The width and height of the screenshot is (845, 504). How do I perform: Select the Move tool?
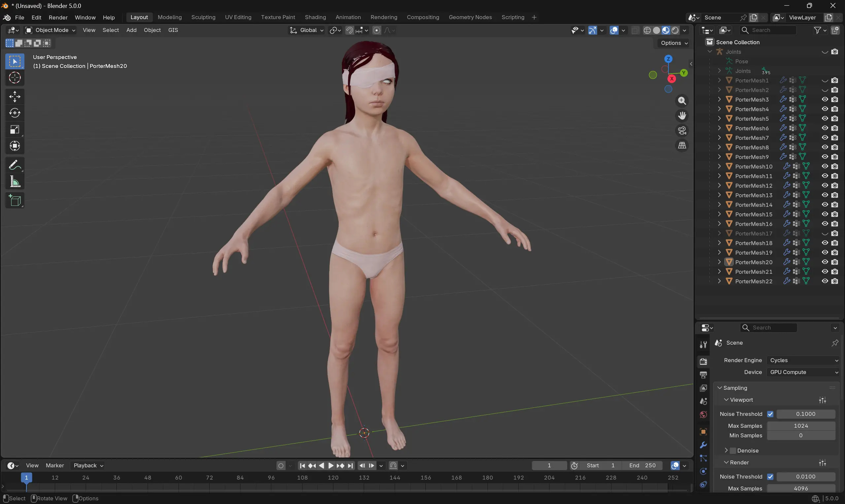click(15, 97)
